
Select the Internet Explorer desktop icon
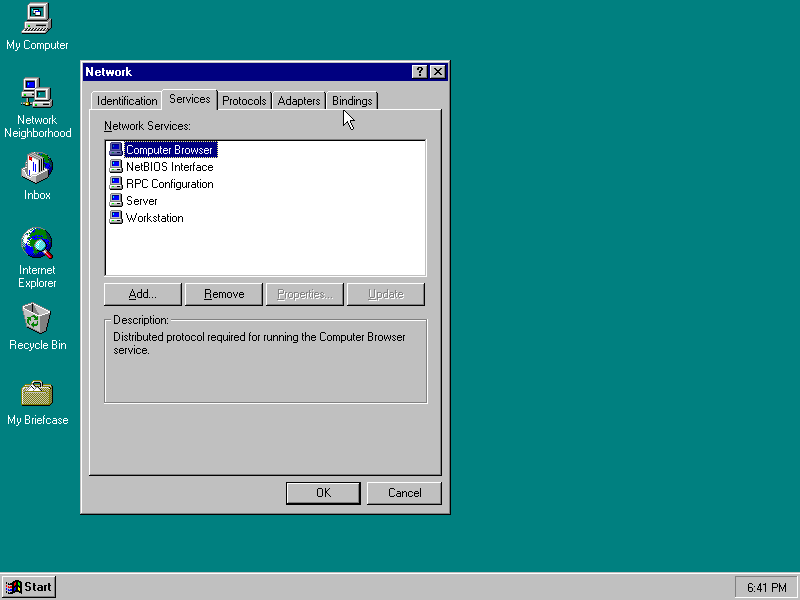pos(37,258)
